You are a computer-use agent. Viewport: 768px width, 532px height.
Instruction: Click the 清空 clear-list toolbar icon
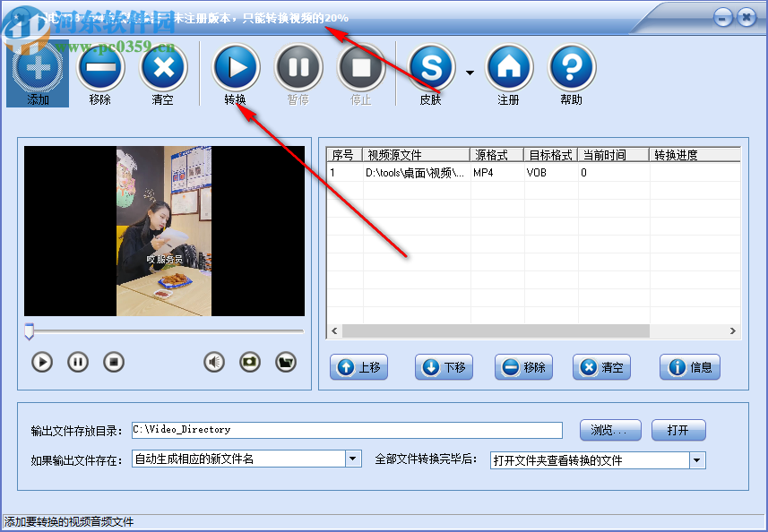(x=163, y=69)
